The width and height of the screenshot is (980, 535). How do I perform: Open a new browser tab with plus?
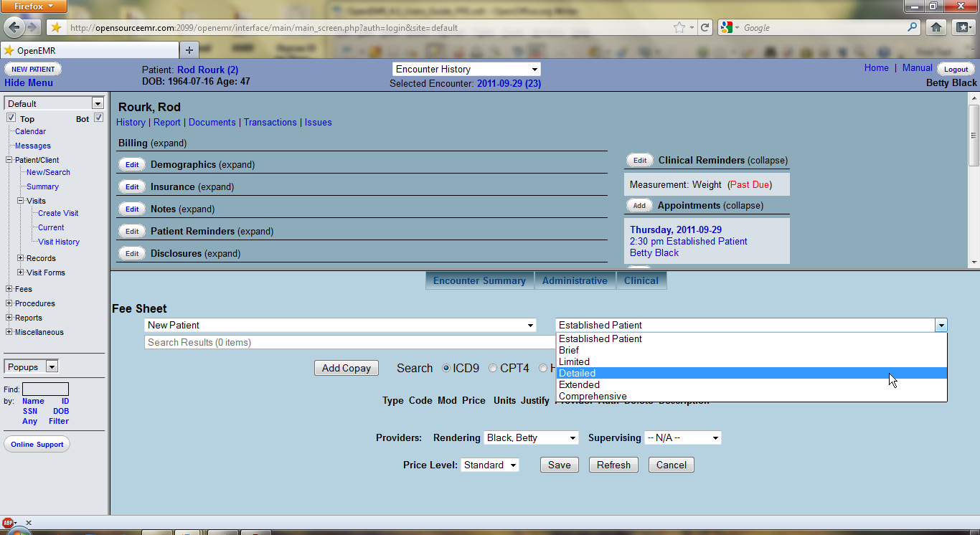pos(189,50)
